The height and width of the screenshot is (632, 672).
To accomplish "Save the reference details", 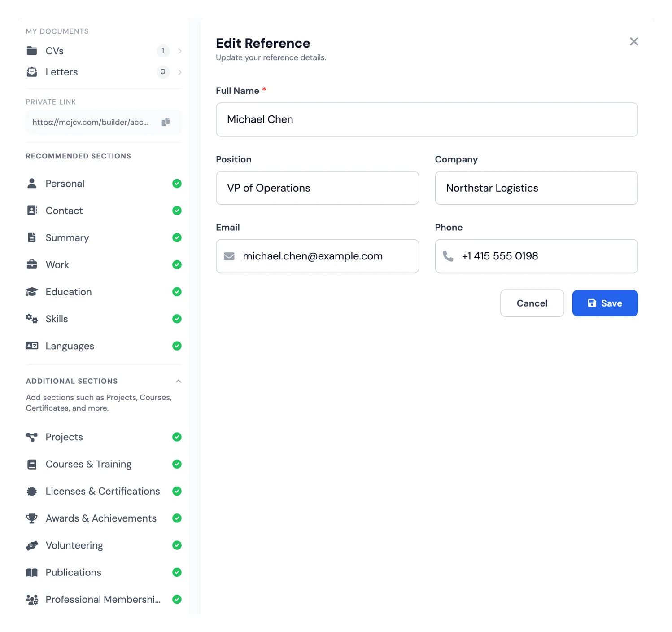I will click(x=605, y=303).
